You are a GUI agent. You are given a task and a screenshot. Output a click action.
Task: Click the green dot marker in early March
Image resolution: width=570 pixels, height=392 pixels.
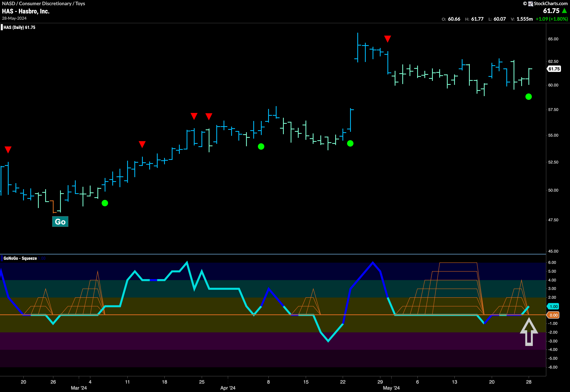(x=105, y=203)
